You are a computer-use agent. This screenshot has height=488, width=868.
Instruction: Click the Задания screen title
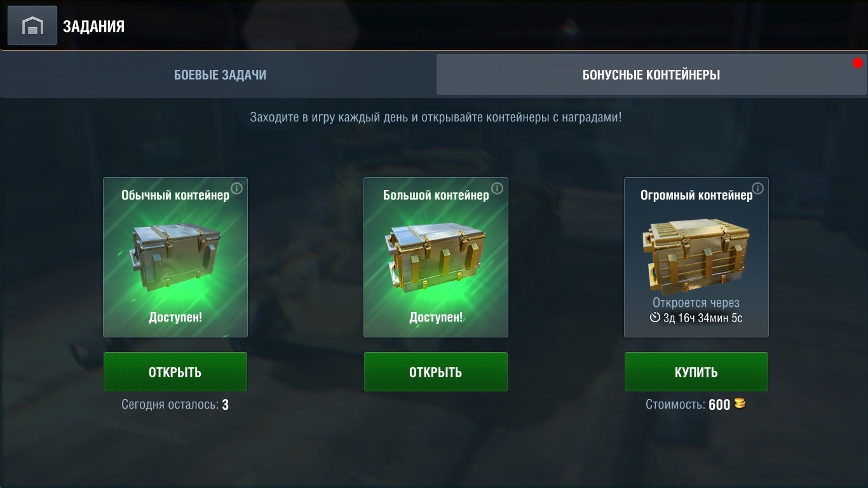point(93,26)
